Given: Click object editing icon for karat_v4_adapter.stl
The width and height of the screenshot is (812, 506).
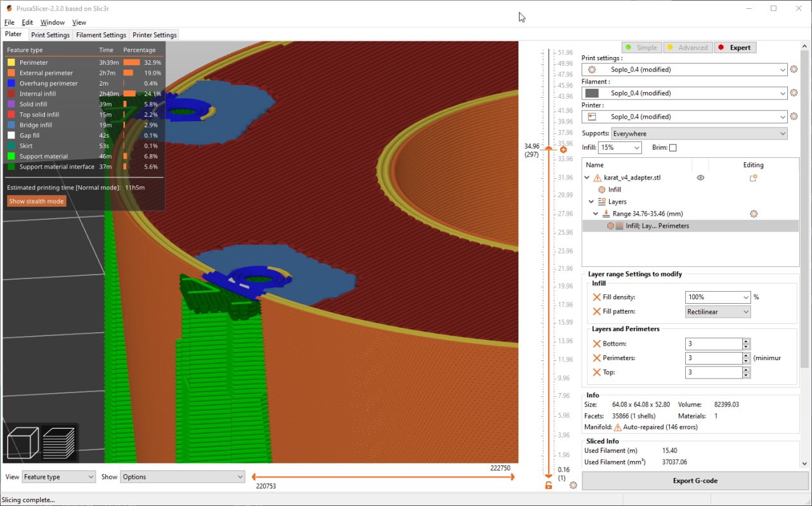Looking at the screenshot, I should [x=754, y=178].
